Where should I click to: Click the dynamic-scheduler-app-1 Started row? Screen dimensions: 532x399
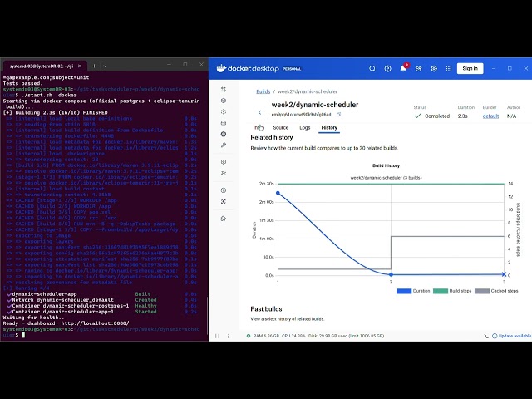point(101,312)
